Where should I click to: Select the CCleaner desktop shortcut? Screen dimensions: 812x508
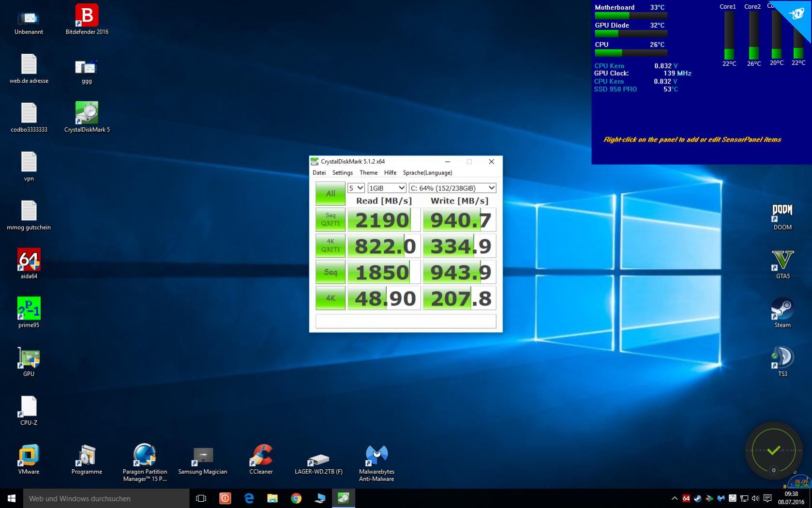[x=261, y=460]
